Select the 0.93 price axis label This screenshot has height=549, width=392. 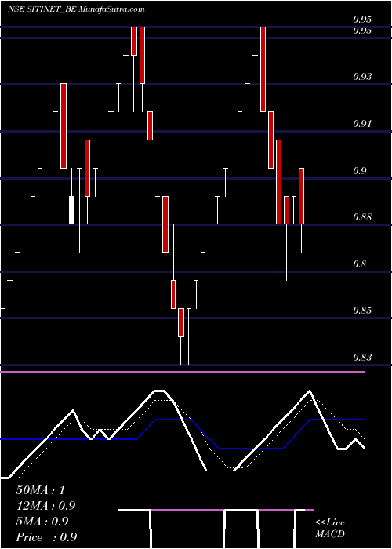coord(362,76)
